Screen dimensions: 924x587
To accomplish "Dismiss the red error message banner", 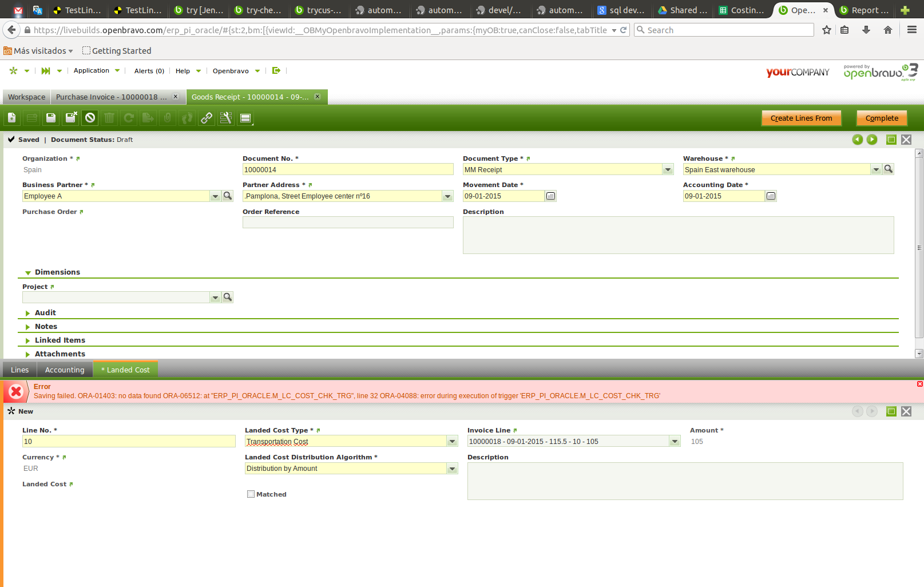I will point(919,384).
